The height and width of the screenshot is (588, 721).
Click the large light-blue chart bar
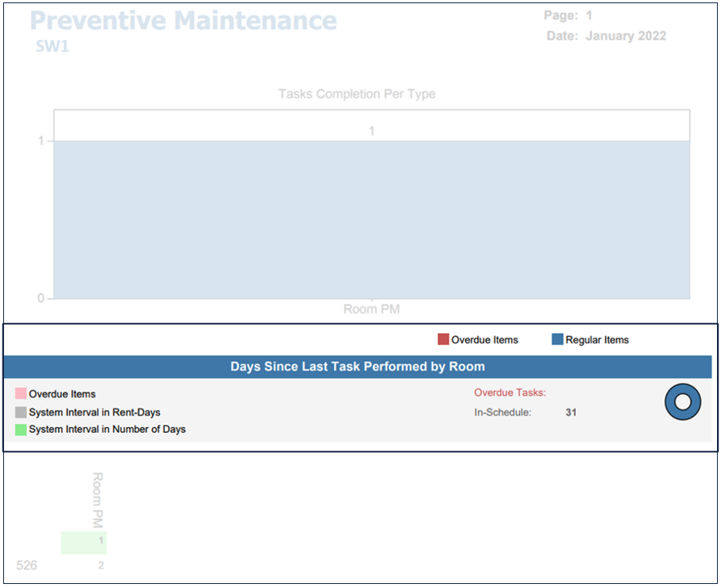371,220
